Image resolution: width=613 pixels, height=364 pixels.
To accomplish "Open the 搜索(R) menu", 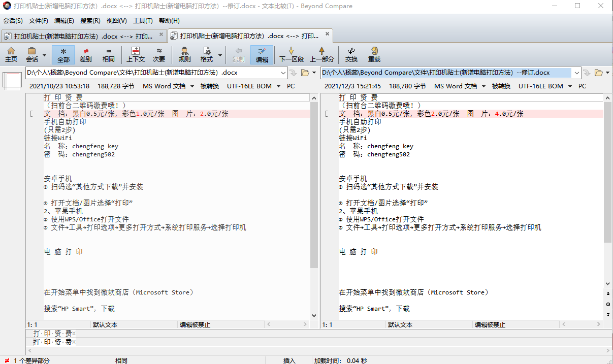I will click(90, 21).
